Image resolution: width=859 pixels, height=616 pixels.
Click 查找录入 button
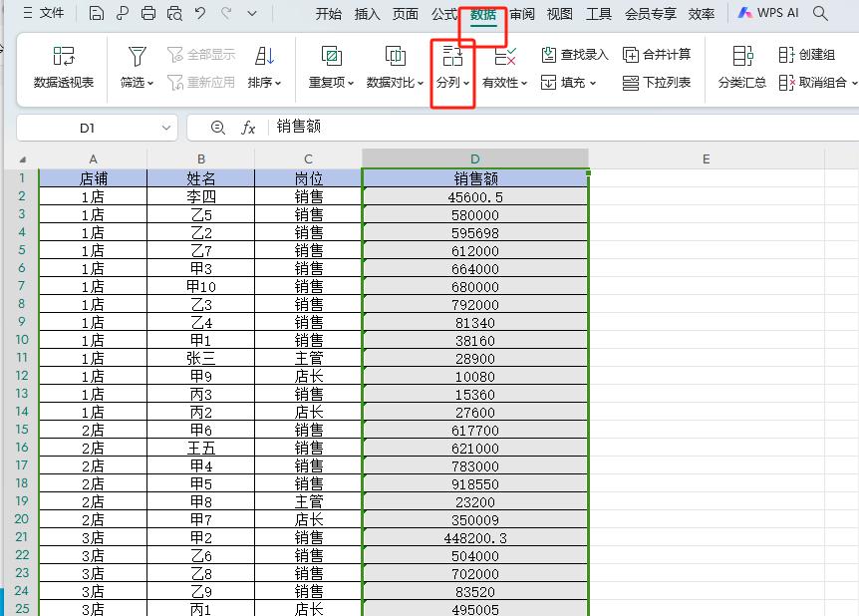pyautogui.click(x=574, y=54)
